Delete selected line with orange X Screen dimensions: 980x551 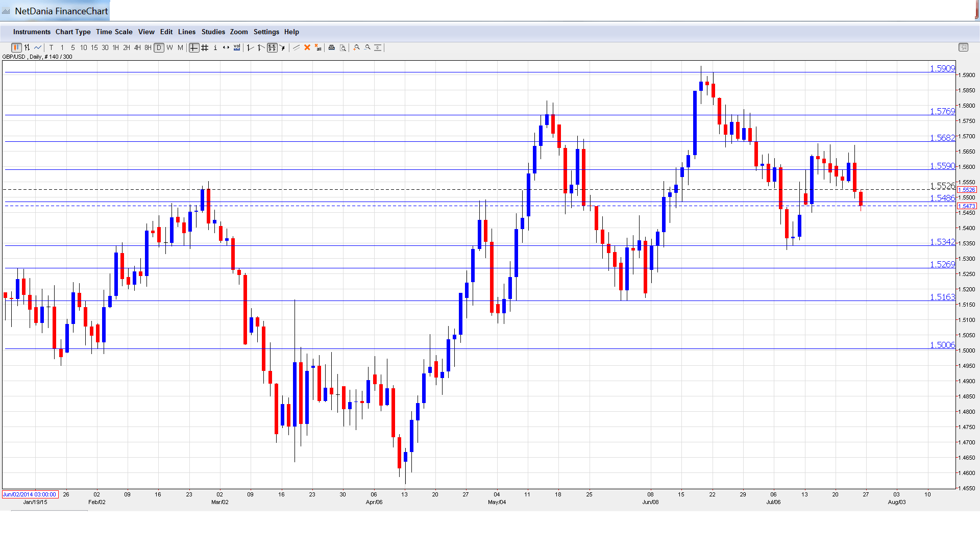tap(307, 47)
